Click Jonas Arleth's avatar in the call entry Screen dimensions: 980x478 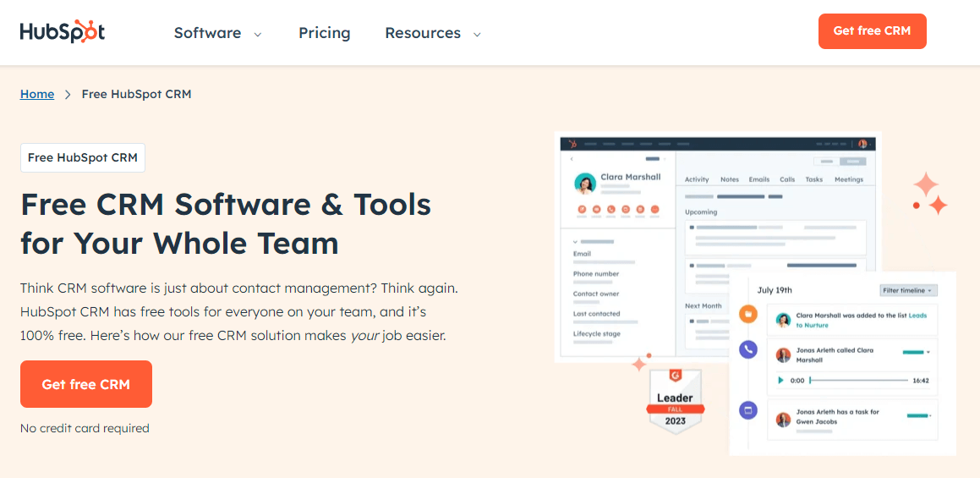783,355
